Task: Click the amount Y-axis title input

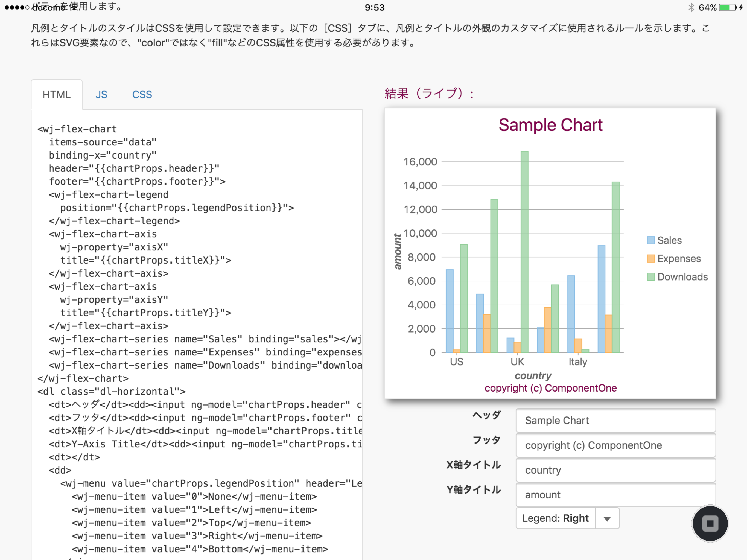Action: click(615, 495)
